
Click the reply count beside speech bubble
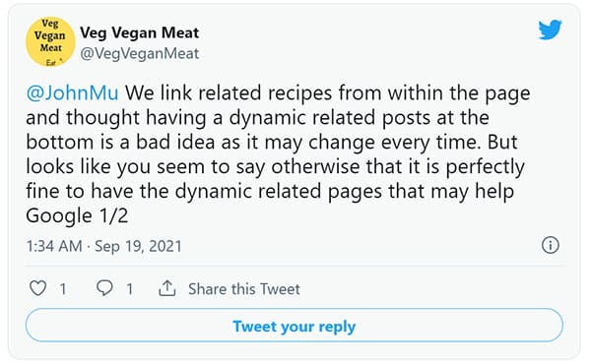pos(130,289)
